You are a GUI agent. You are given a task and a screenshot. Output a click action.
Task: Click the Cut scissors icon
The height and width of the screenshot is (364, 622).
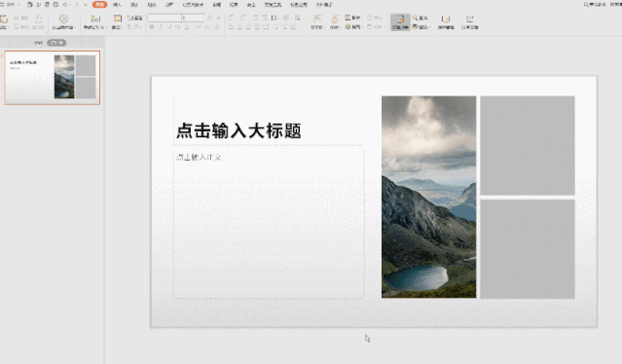coord(17,18)
